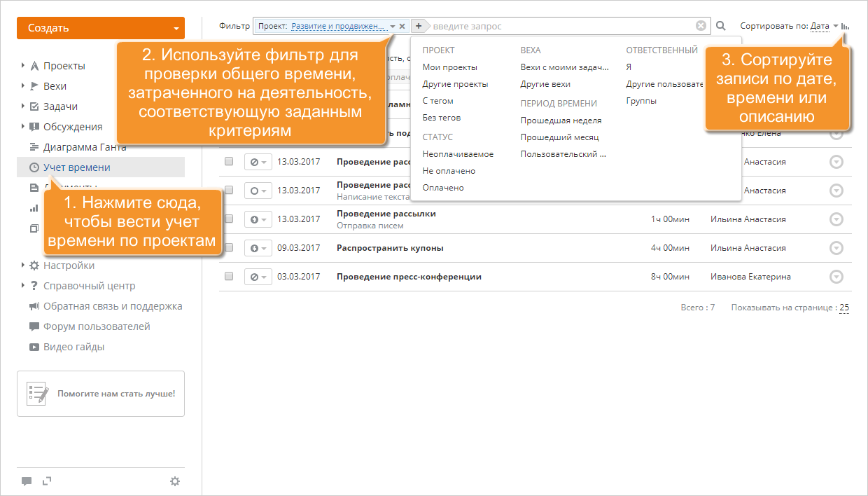Viewport: 868px width, 496px height.
Task: Click the Вехи flag icon
Action: click(34, 86)
